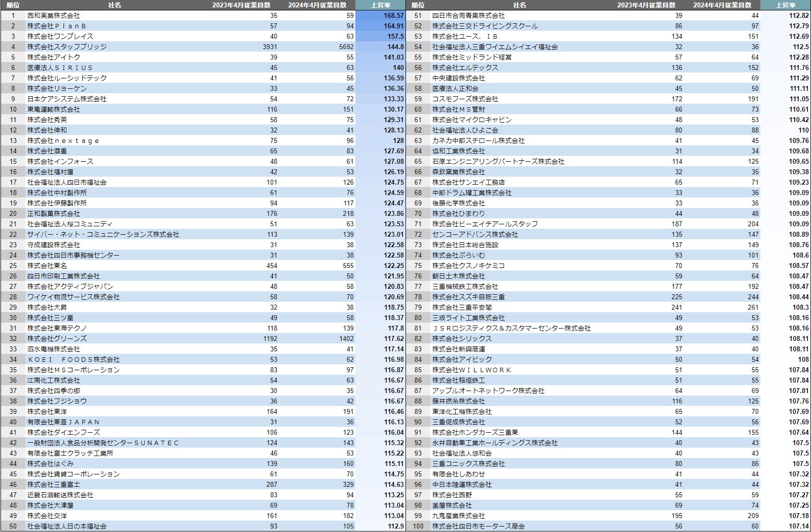Select company 株式会社スタッフブリッジ

(x=67, y=47)
